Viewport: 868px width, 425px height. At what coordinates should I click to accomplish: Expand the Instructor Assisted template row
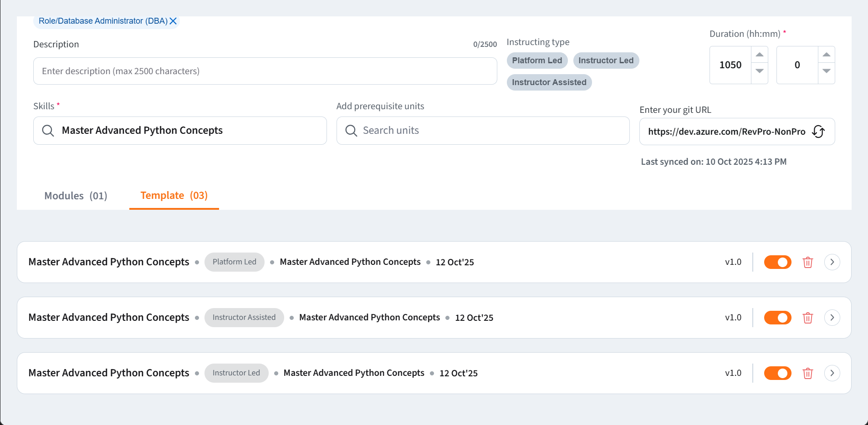point(832,318)
